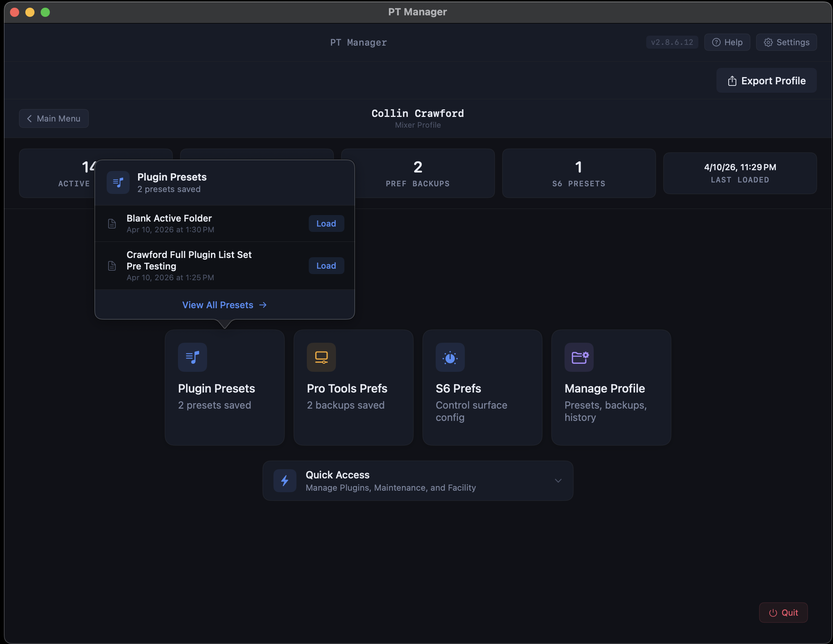Screen dimensions: 833x644
Task: Click the power icon on Quit
Action: coord(773,613)
